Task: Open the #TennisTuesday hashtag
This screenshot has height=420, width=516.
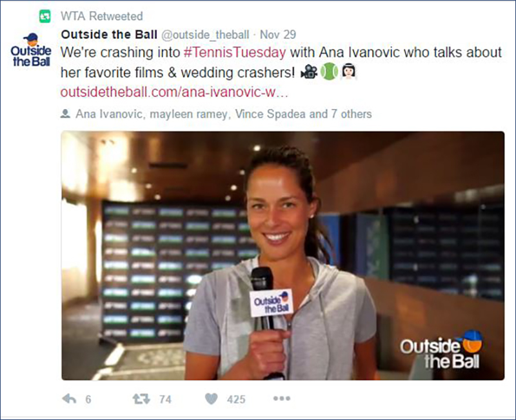Action: pos(235,52)
